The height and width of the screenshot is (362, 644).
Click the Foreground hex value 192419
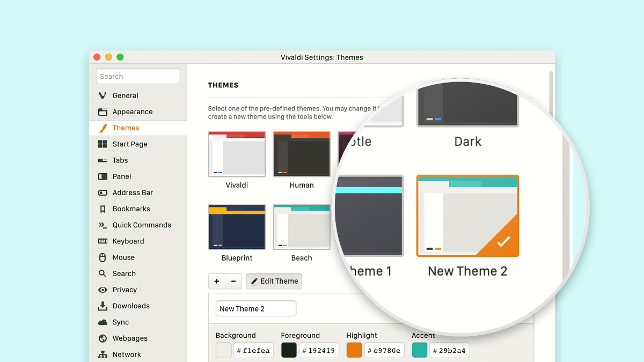(x=319, y=351)
